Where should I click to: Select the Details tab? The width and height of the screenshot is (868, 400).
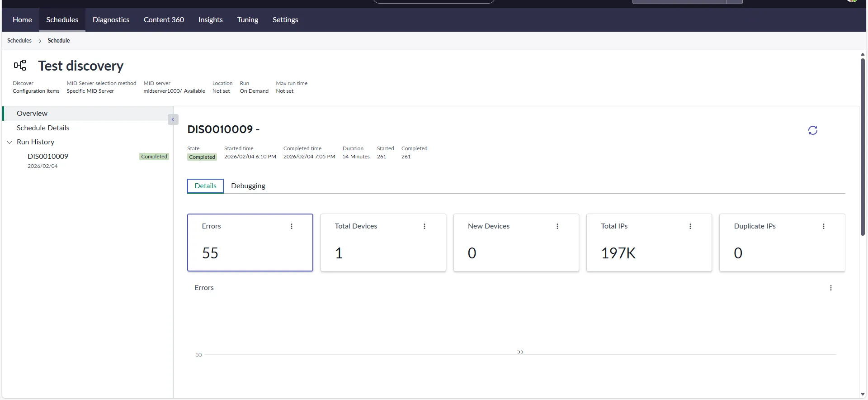205,186
